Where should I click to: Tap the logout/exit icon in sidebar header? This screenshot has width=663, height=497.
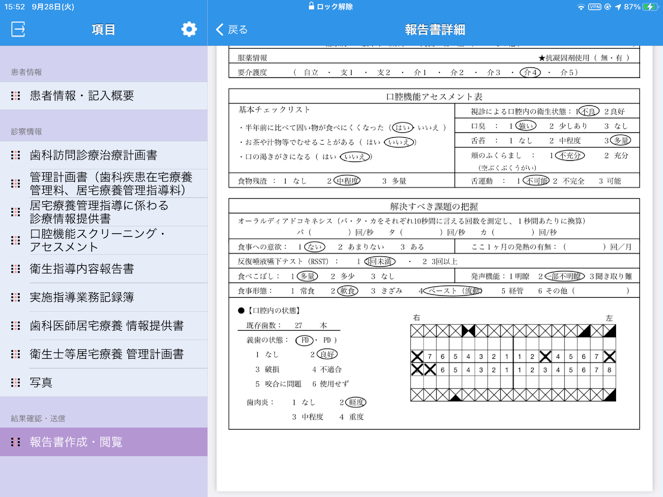coord(18,29)
